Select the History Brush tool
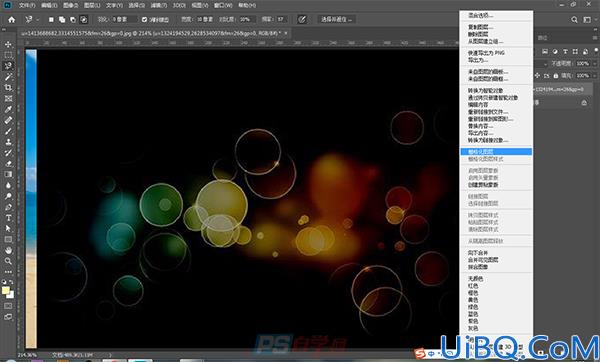The width and height of the screenshot is (600, 362). (x=8, y=153)
